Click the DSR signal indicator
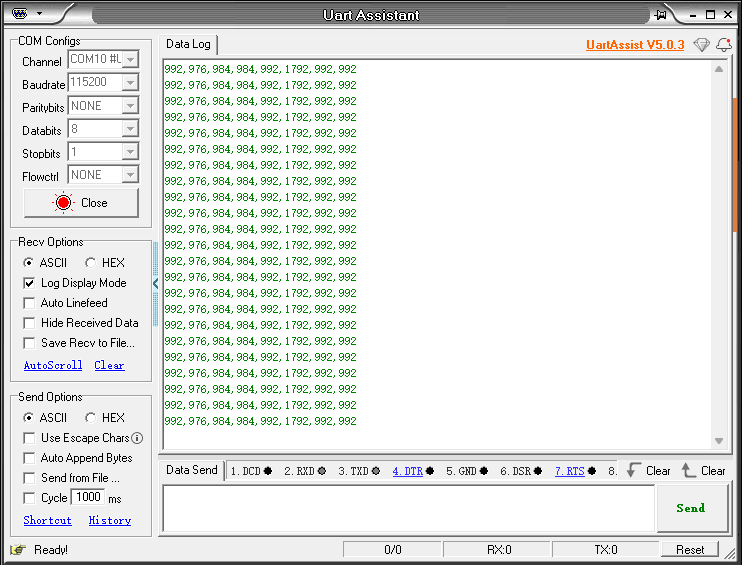This screenshot has height=565, width=742. click(538, 471)
